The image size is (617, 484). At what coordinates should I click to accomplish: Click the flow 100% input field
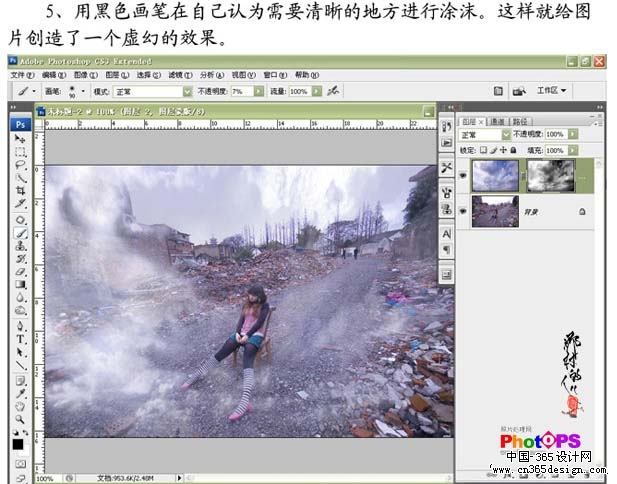click(300, 91)
